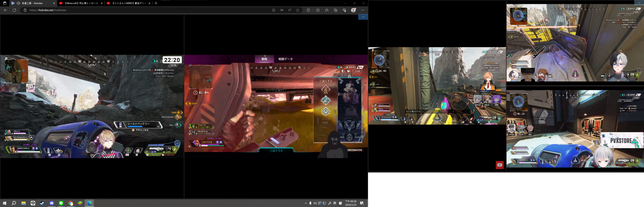Open the tab actions menu icon
The image size is (644, 207).
(5, 3)
